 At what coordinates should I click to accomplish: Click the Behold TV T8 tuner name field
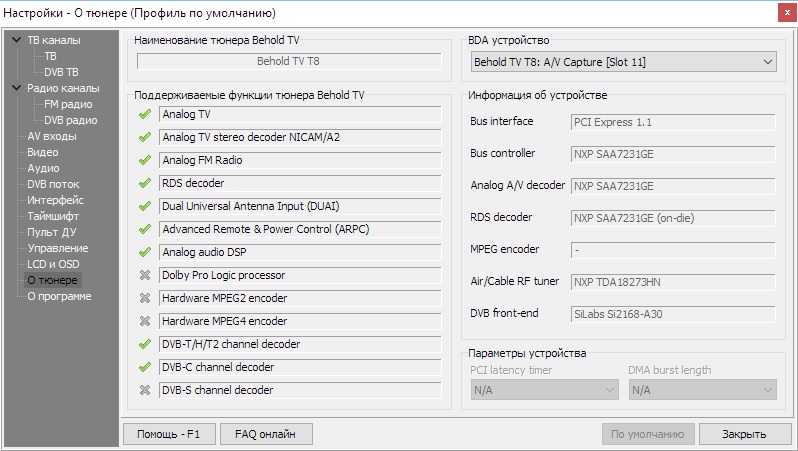pyautogui.click(x=289, y=61)
